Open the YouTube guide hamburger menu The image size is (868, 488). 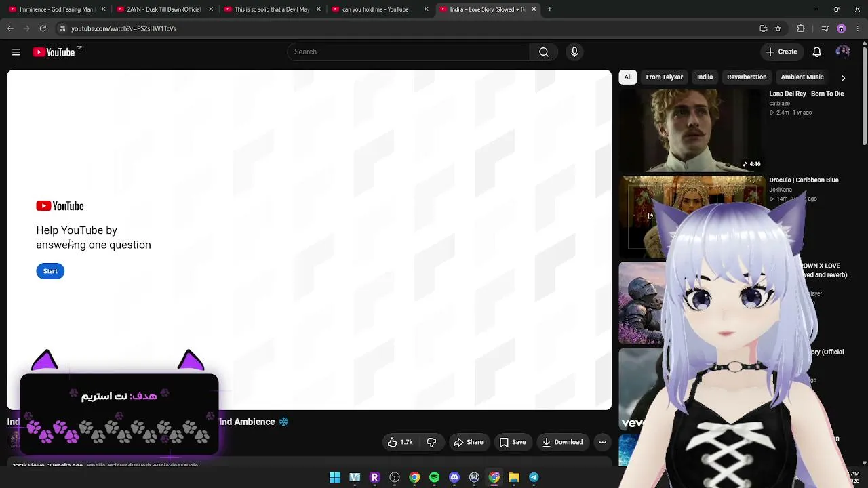pos(16,52)
